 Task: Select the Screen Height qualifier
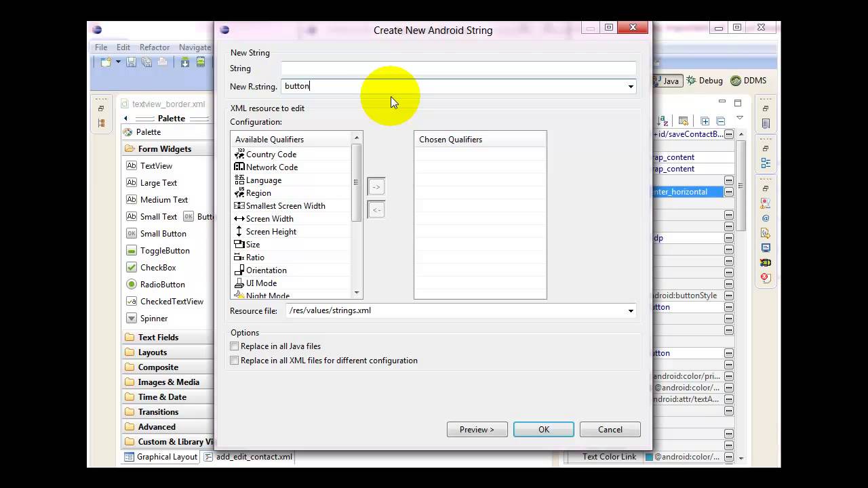tap(265, 232)
